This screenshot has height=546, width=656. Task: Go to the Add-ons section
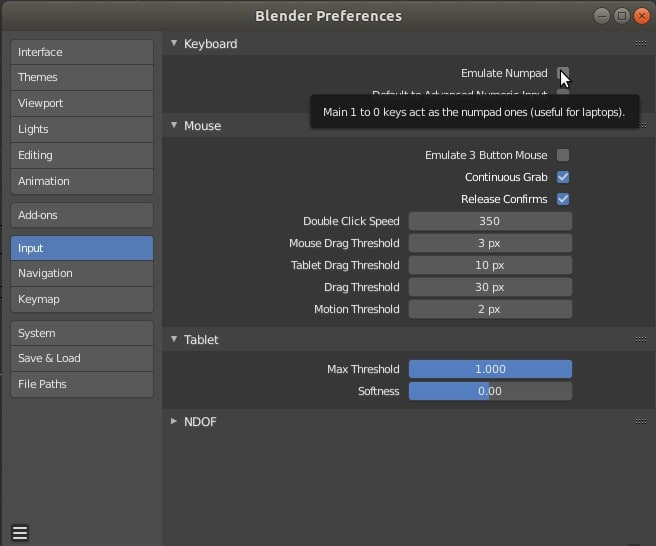82,215
